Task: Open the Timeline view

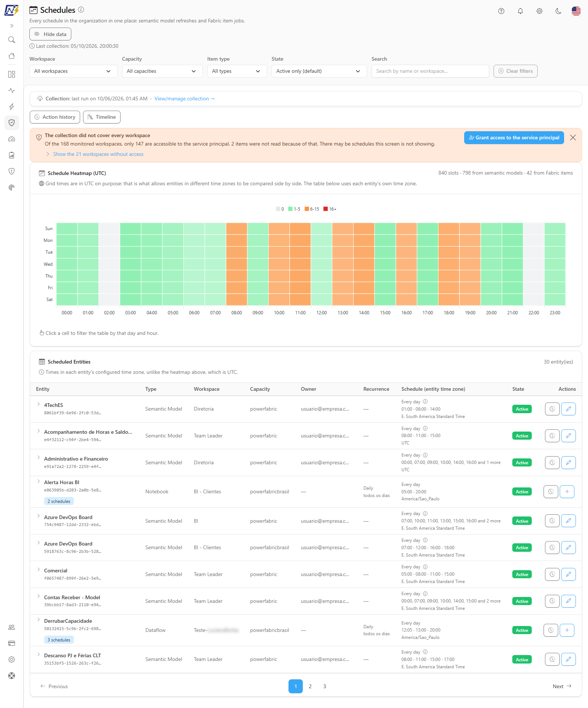Action: tap(102, 117)
